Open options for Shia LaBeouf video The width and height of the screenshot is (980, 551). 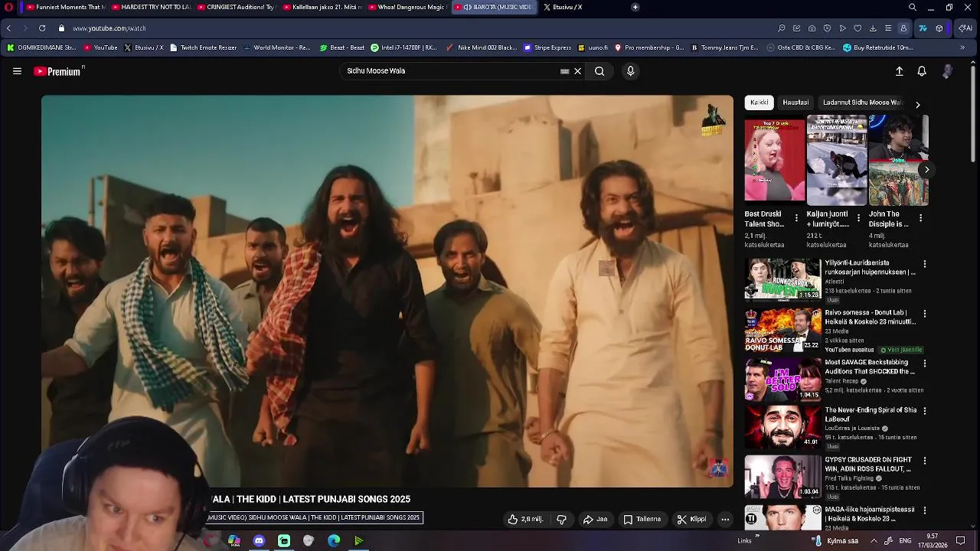(x=925, y=411)
